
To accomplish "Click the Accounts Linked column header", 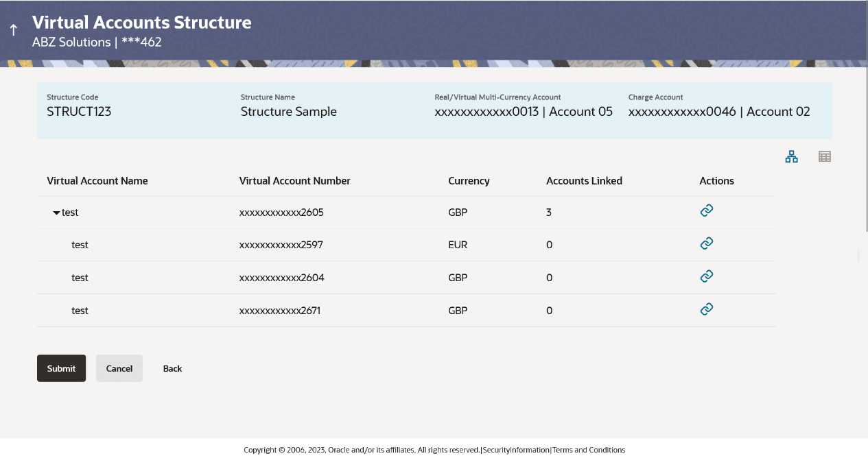I will click(584, 180).
